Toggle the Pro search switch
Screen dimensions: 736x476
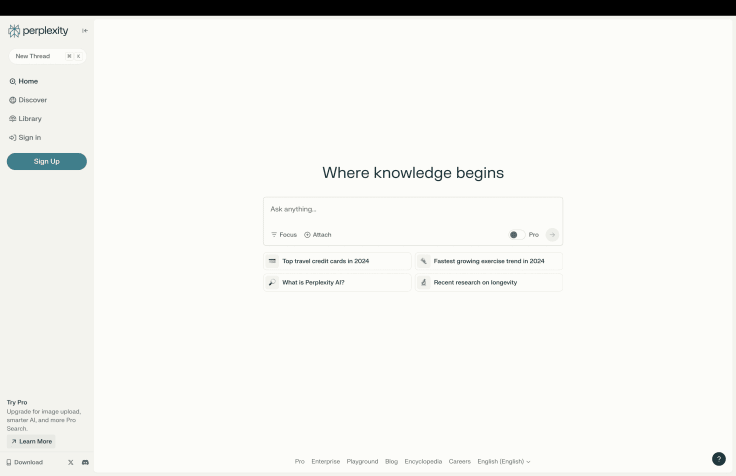(517, 235)
